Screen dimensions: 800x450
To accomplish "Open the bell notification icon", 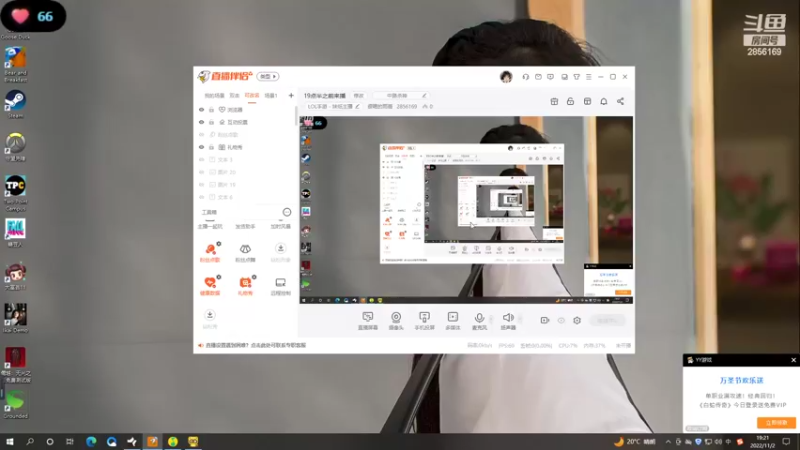I will (604, 101).
